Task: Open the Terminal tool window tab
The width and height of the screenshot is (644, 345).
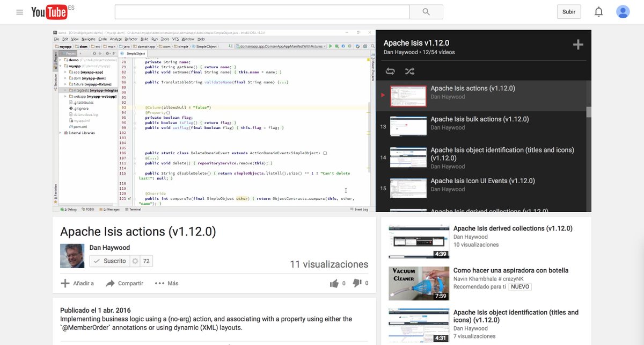Action: click(133, 209)
